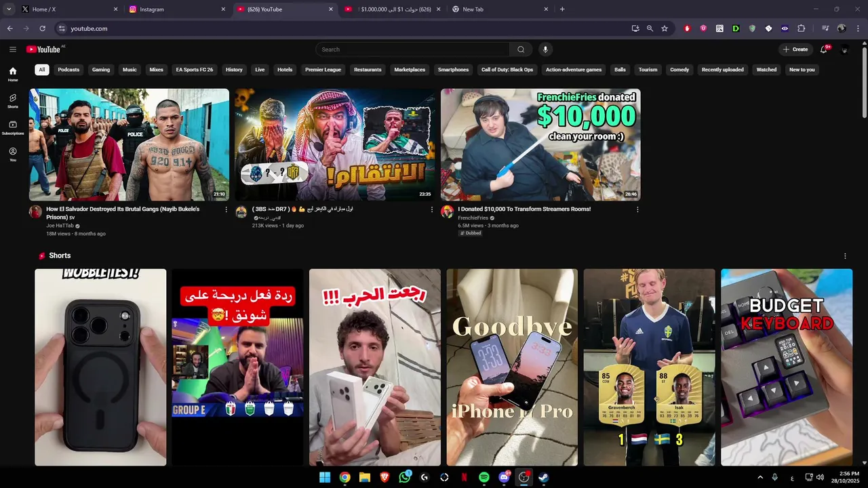
Task: Select the Music filter chip
Action: pos(130,70)
